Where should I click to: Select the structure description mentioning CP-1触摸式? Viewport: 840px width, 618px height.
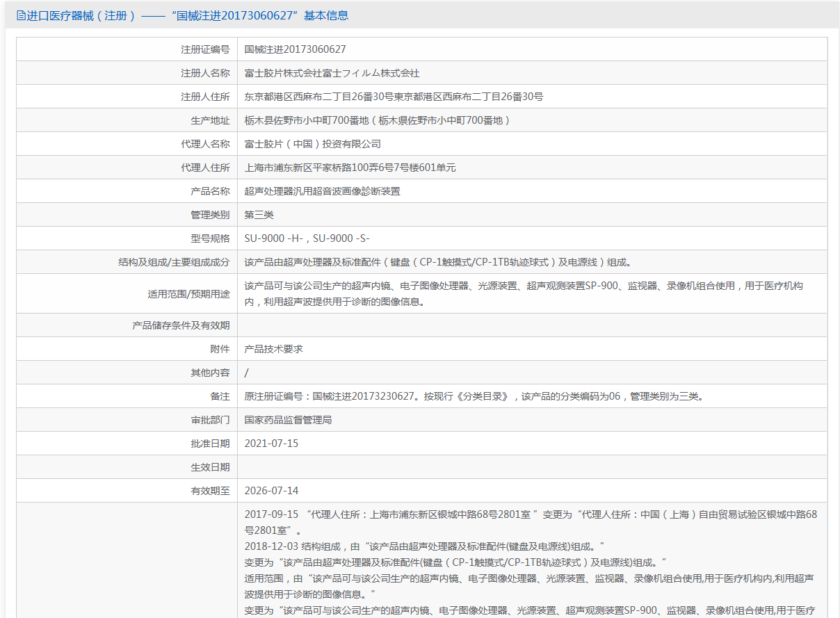(437, 262)
